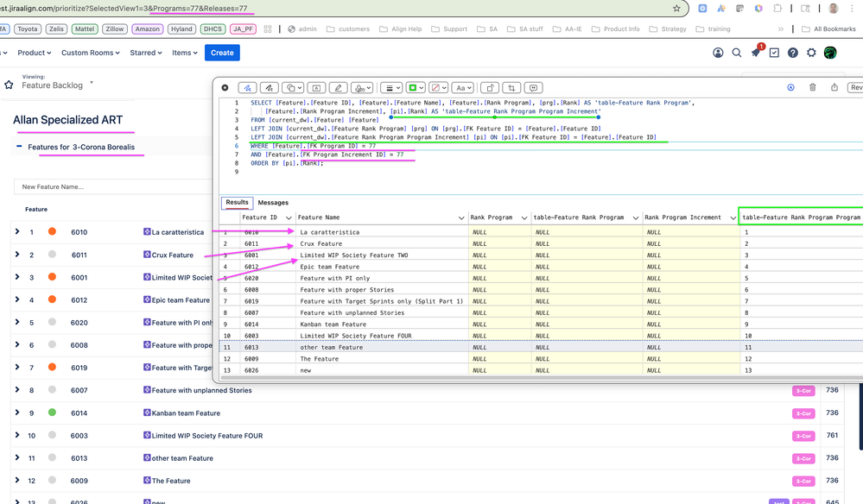Open the signature tool
Image resolution: width=863 pixels, height=504 pixels.
point(363,87)
